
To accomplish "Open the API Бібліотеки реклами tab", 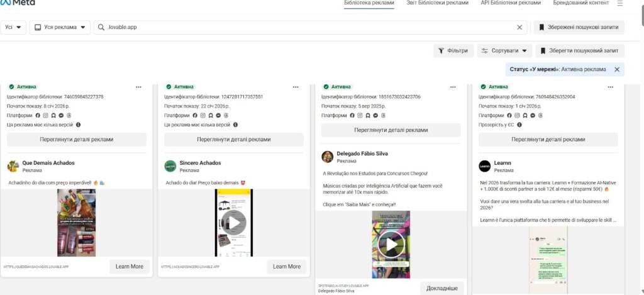I will point(510,3).
